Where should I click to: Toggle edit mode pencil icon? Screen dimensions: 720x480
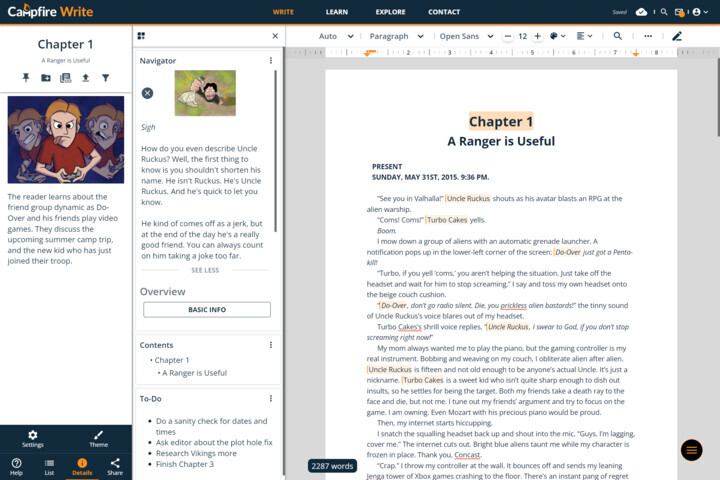click(x=677, y=36)
